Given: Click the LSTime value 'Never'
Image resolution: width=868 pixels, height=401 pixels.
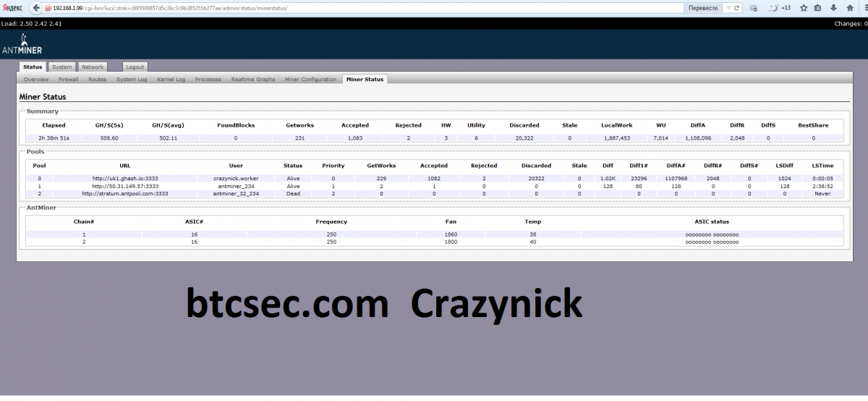Looking at the screenshot, I should (822, 193).
